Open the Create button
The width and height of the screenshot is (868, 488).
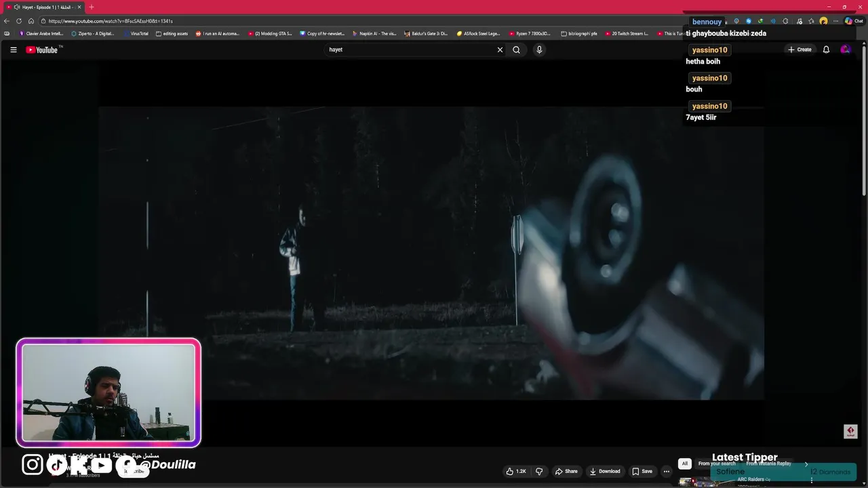click(x=800, y=49)
